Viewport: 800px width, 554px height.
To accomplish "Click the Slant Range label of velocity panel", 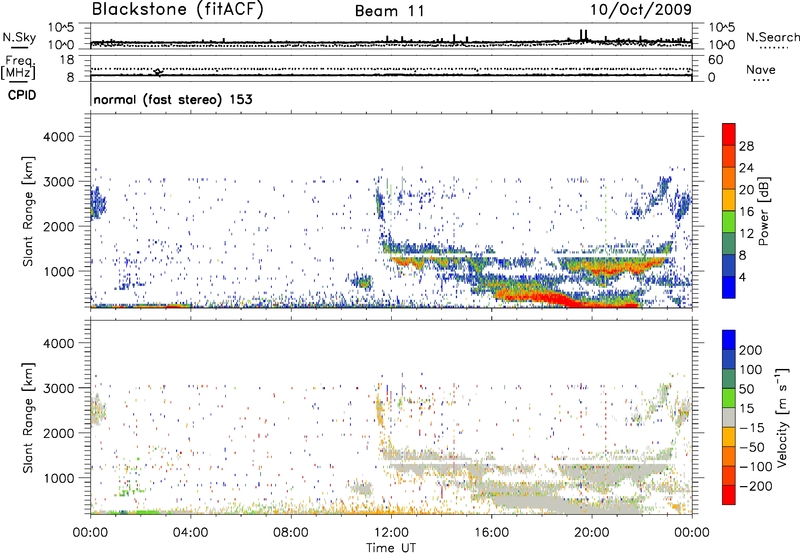I will (28, 417).
